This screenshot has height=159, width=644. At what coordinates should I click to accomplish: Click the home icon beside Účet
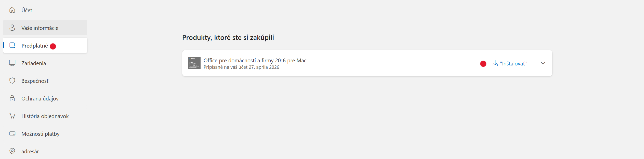coord(12,10)
